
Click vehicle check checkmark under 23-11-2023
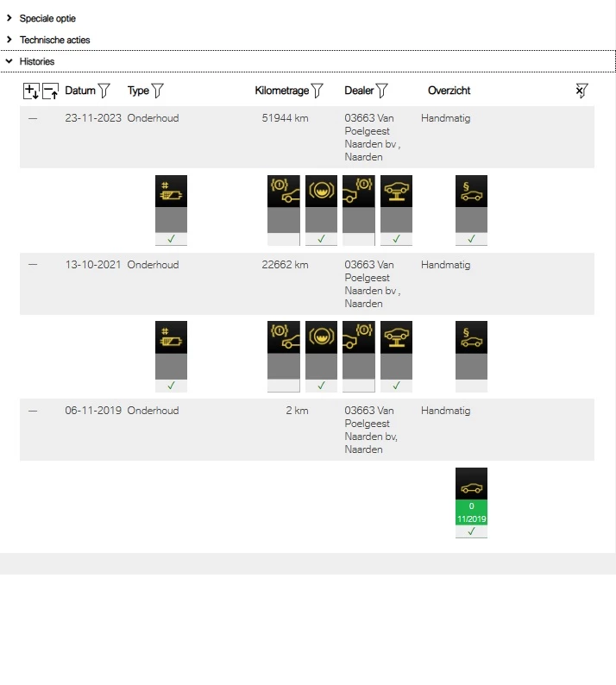coord(396,239)
